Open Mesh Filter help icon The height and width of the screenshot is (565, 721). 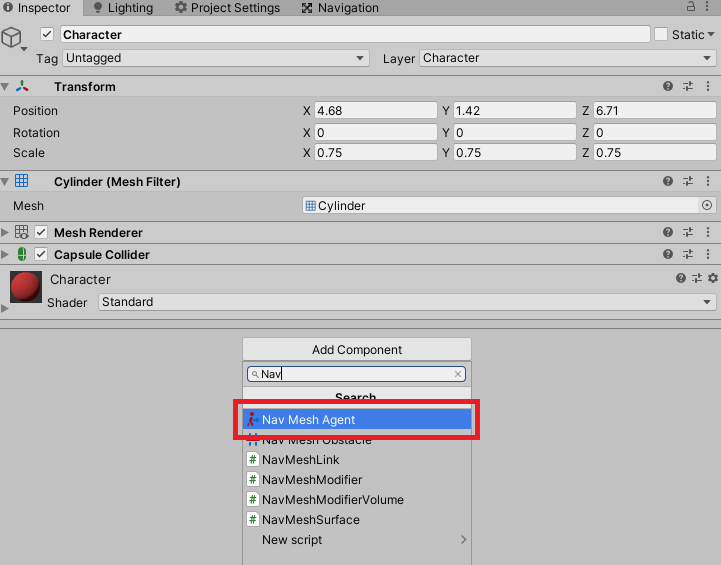[668, 181]
